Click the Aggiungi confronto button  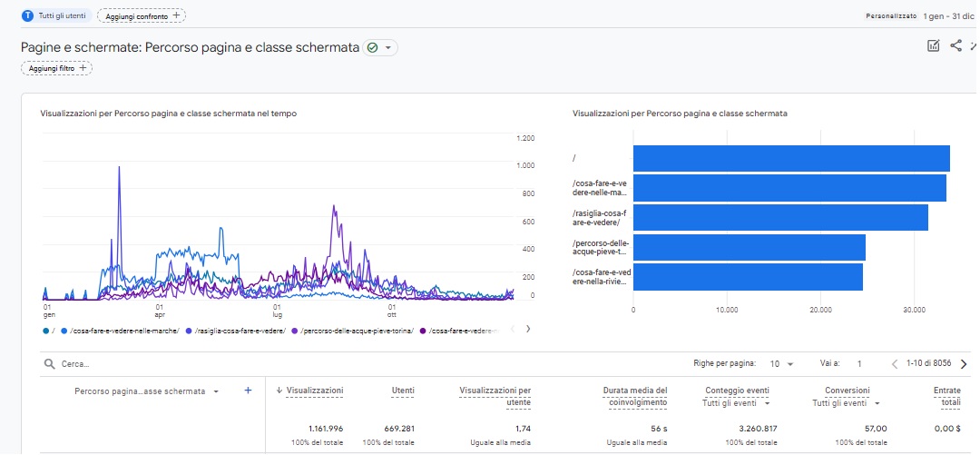[x=141, y=15]
